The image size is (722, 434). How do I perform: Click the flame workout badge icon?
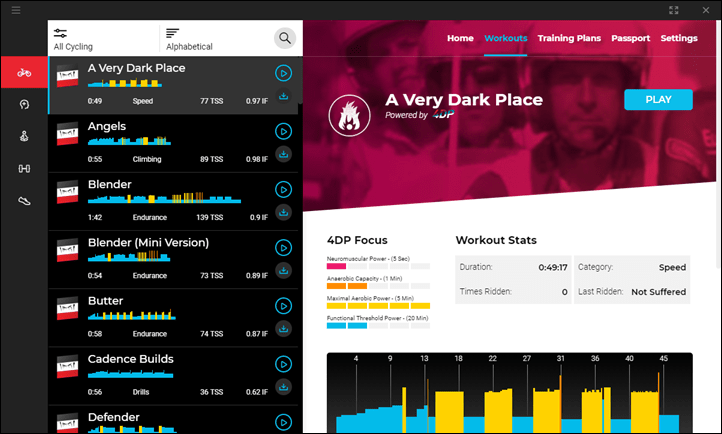349,116
